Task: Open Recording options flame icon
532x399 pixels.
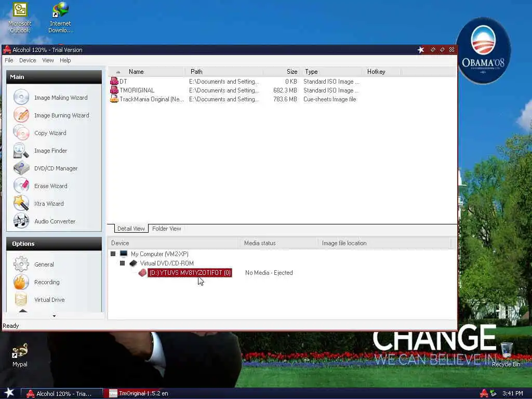Action: tap(21, 282)
